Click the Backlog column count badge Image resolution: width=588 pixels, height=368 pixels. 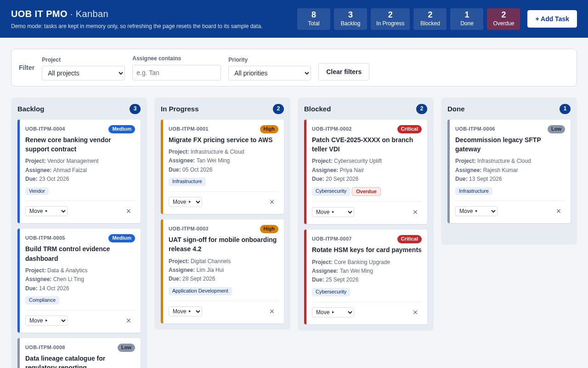(x=135, y=109)
